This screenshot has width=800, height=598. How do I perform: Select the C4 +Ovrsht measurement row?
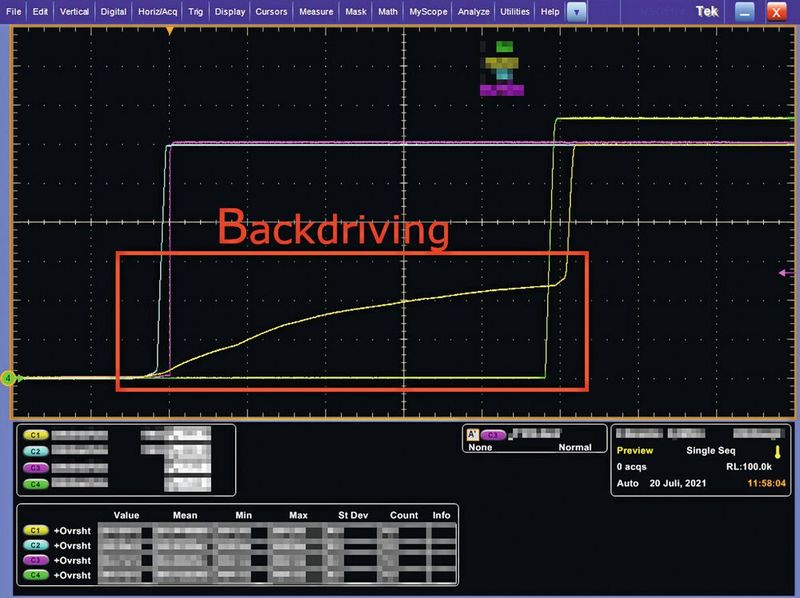click(239, 575)
